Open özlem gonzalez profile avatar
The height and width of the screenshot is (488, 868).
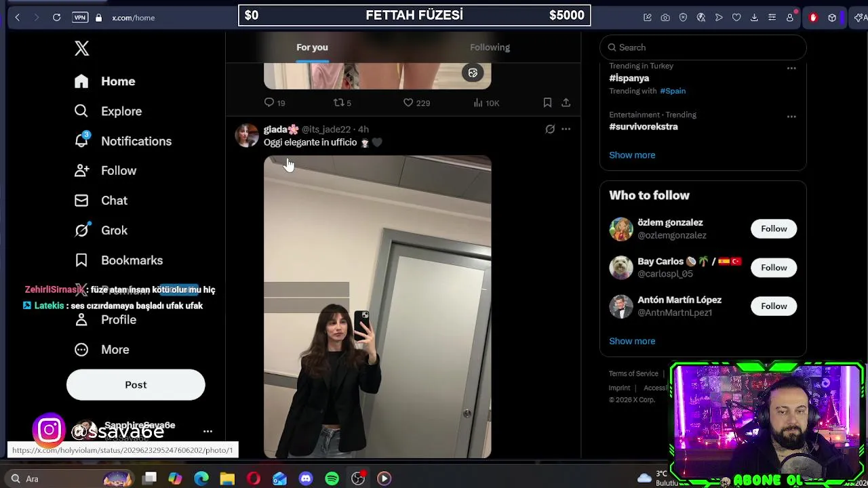click(620, 229)
